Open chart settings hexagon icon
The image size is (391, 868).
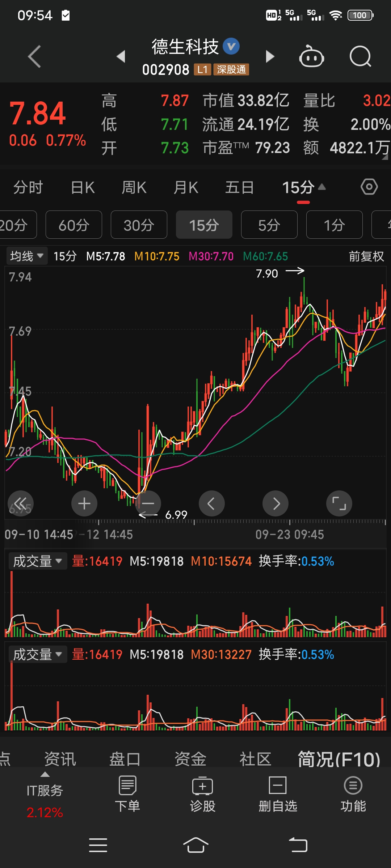coord(369,187)
